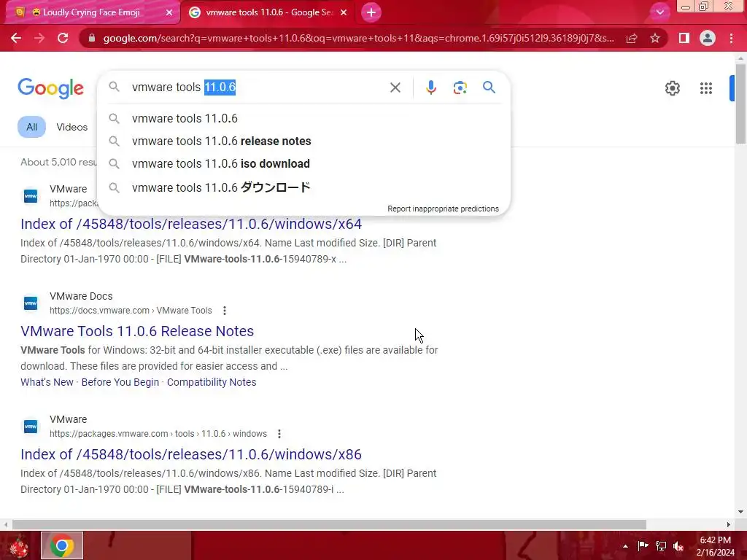The image size is (747, 560).
Task: Click the page scroll down arrow
Action: coord(740,512)
